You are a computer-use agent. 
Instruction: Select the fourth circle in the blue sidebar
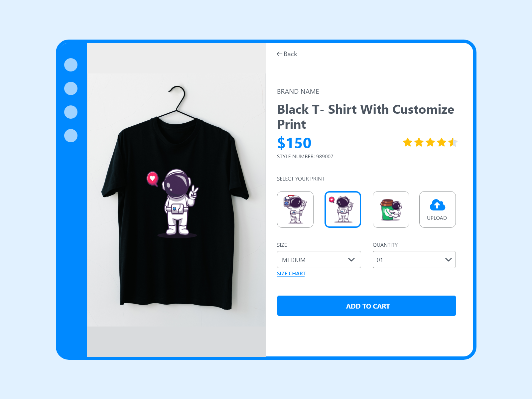(71, 136)
